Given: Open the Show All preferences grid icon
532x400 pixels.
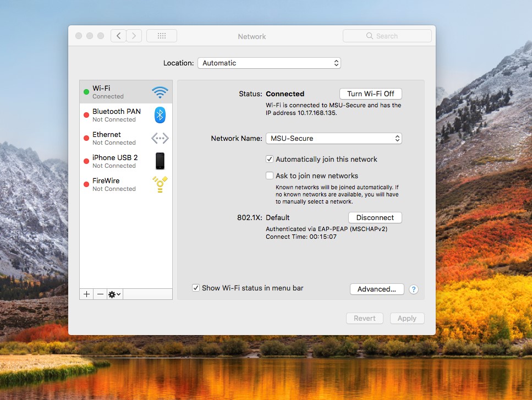Looking at the screenshot, I should pos(161,35).
